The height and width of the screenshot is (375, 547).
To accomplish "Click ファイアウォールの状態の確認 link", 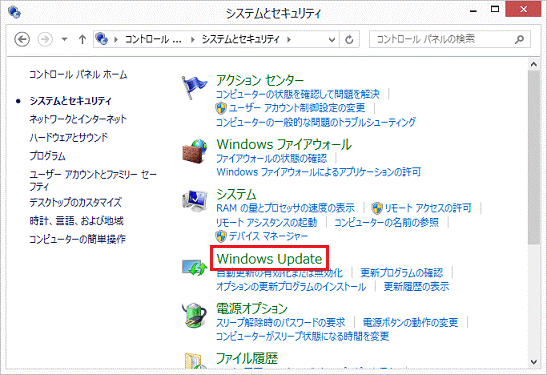I will point(272,158).
